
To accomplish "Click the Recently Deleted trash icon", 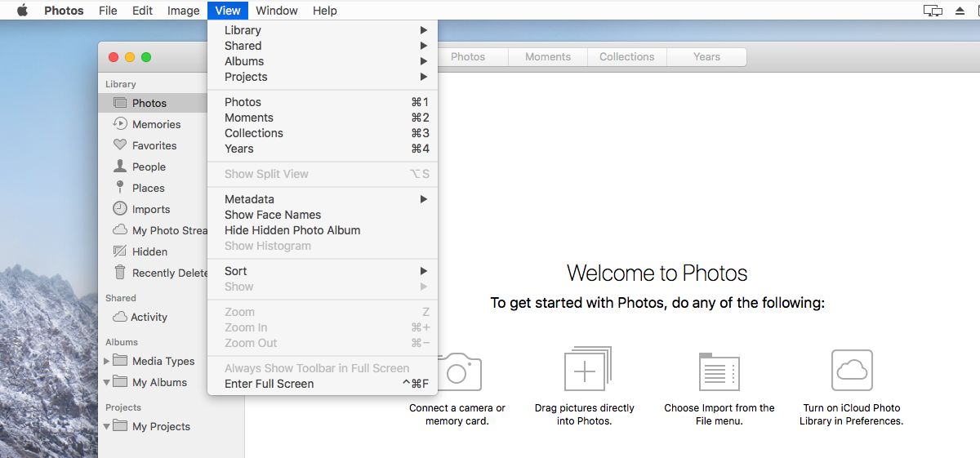I will coord(120,273).
